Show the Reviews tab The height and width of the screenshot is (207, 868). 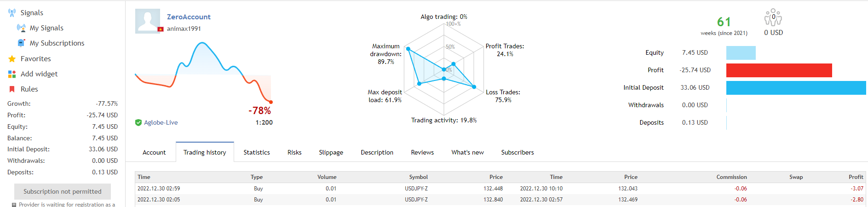[x=422, y=153]
